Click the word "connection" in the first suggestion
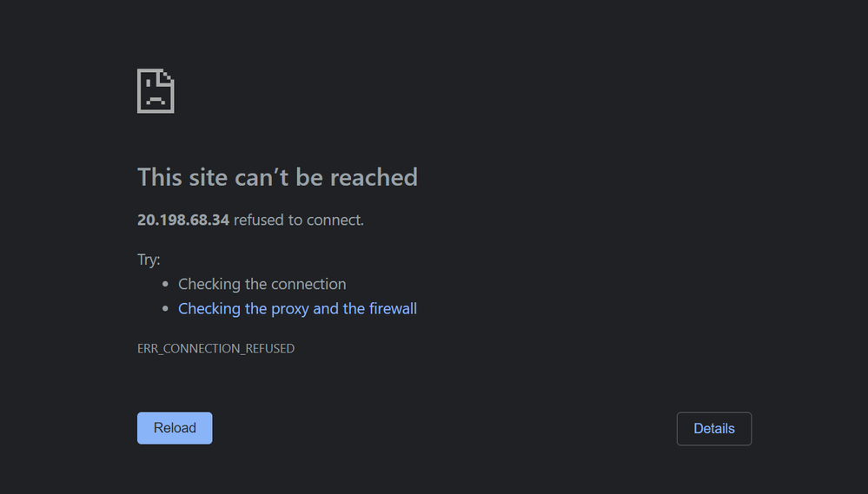 [x=310, y=285]
